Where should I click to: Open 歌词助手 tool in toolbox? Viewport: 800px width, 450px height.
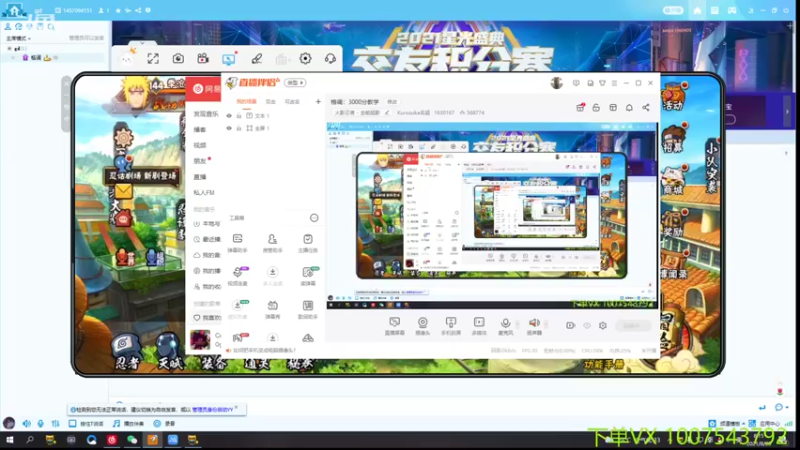click(x=308, y=309)
